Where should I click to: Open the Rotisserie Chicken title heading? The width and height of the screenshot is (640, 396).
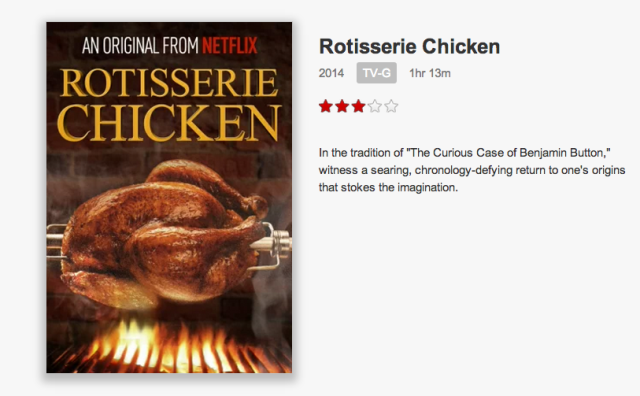[x=409, y=47]
